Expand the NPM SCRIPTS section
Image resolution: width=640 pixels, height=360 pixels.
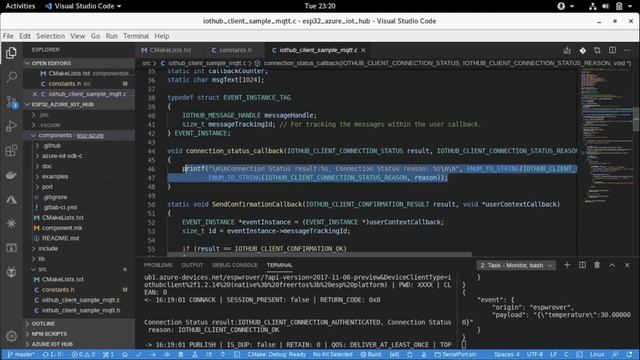78,333
